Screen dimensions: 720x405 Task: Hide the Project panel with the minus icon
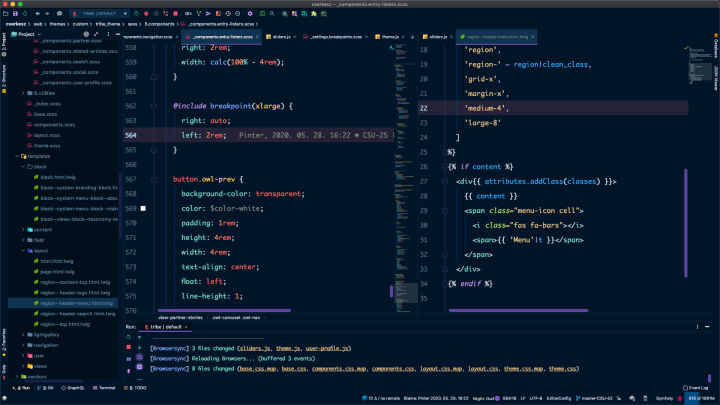pos(118,34)
